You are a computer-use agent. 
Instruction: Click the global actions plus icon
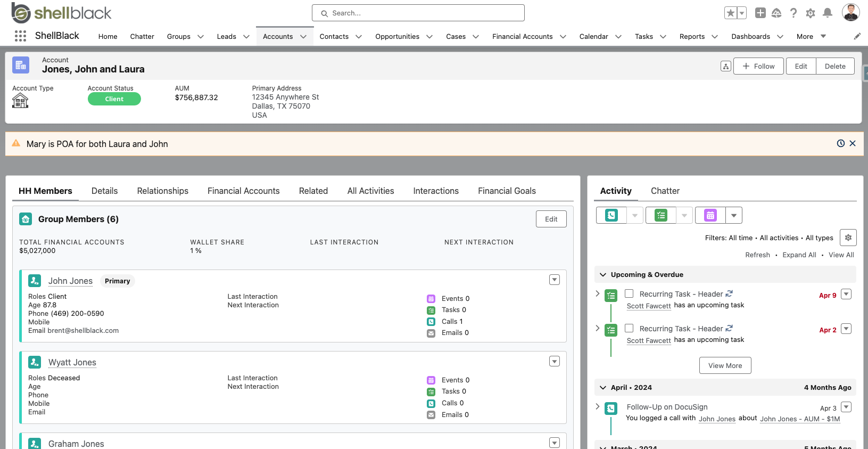coord(760,13)
